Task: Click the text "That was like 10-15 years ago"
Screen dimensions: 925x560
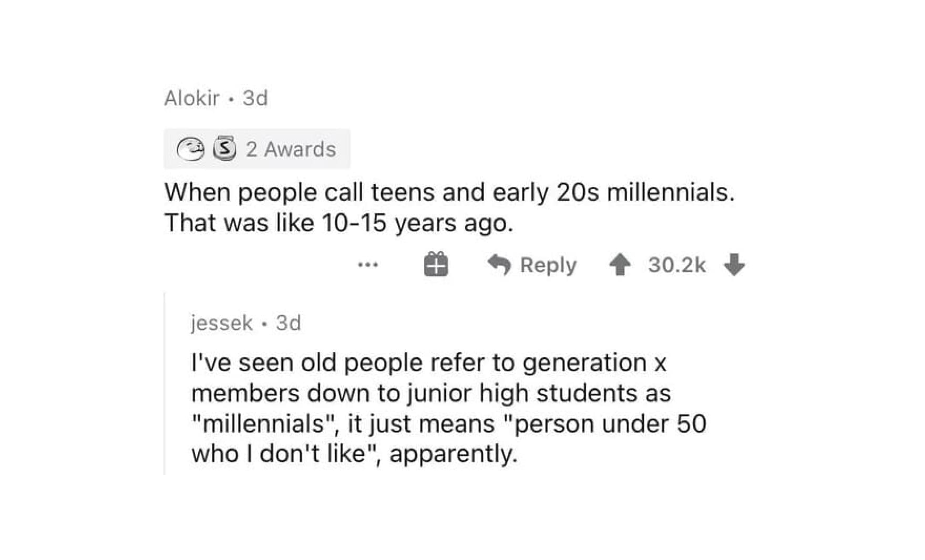Action: pos(338,223)
